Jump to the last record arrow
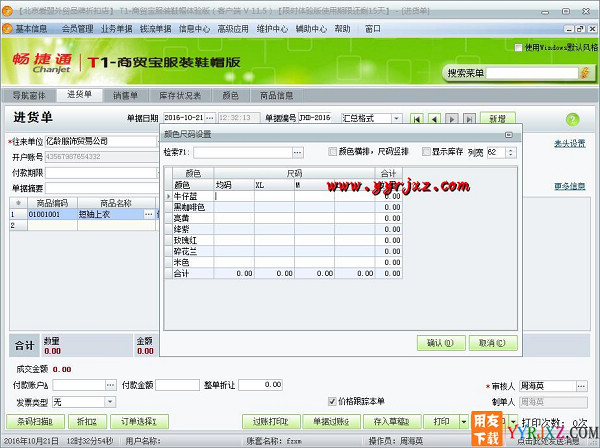Image resolution: width=600 pixels, height=448 pixels. coord(470,119)
